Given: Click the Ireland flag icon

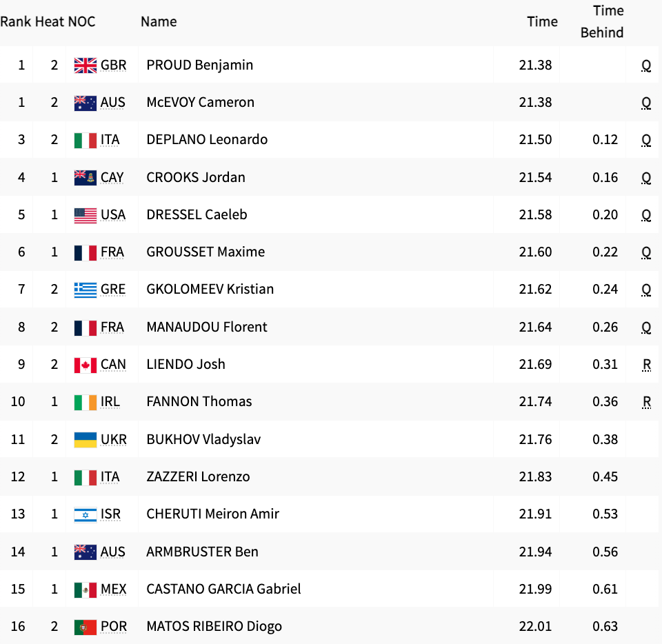Looking at the screenshot, I should pyautogui.click(x=86, y=402).
